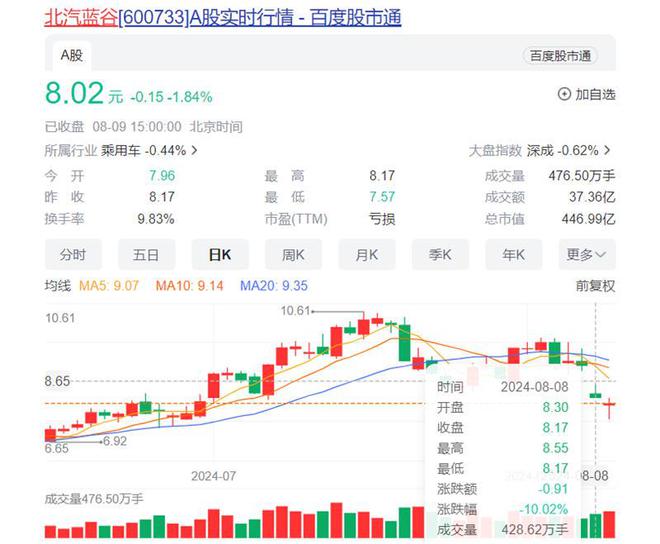Click the MA5: 9.07 indicator label
This screenshot has width=660, height=544.
[109, 286]
